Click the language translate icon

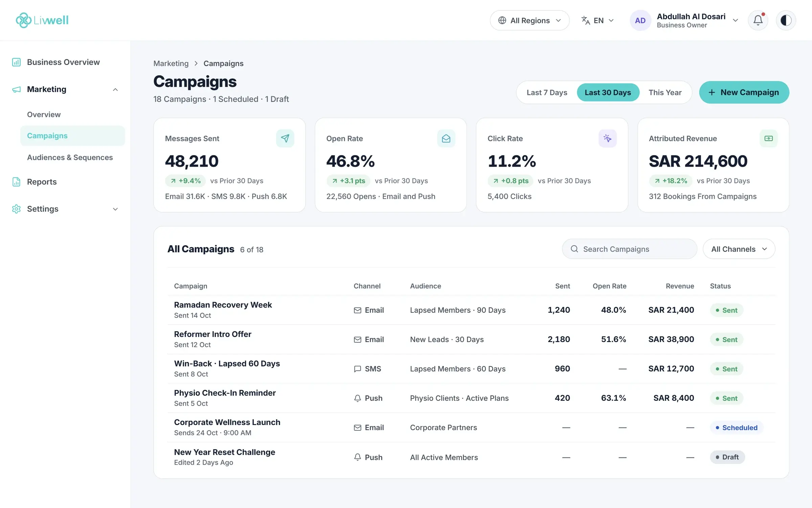(x=586, y=20)
